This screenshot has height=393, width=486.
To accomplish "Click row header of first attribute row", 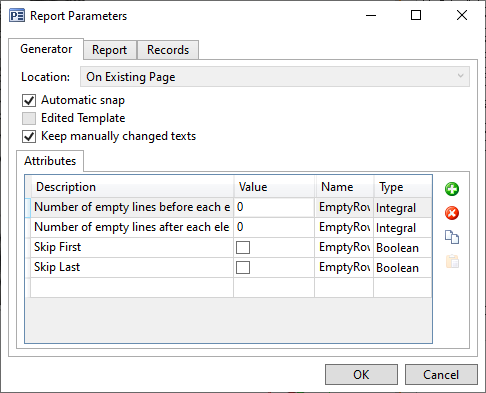I will click(x=28, y=207).
